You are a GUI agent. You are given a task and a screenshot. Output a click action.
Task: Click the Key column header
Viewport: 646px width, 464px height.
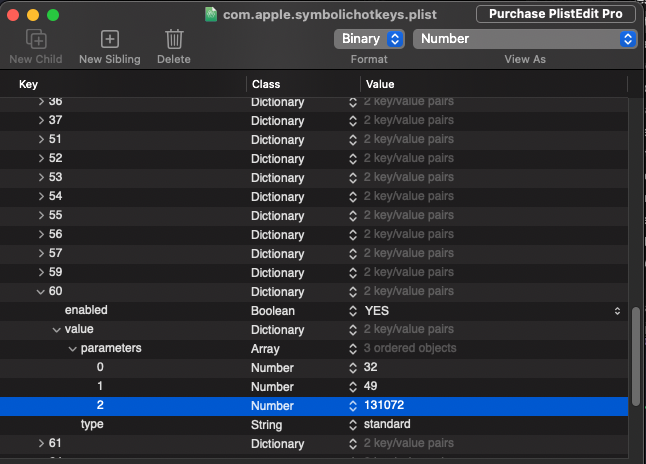pos(28,84)
